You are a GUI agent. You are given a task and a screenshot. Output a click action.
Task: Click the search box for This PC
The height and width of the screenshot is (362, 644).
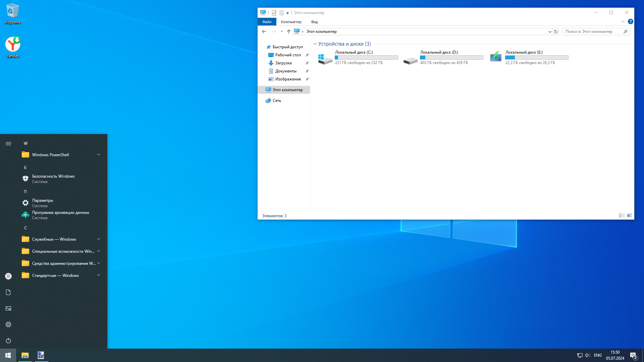pyautogui.click(x=592, y=32)
